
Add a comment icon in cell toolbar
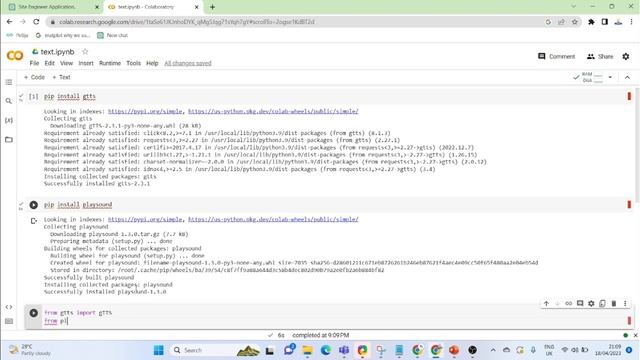tap(580, 304)
